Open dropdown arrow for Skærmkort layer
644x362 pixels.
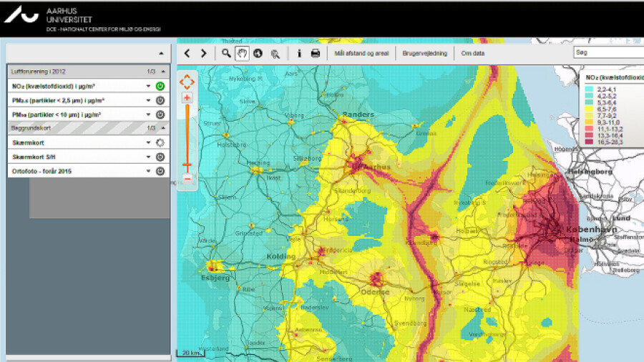(149, 142)
